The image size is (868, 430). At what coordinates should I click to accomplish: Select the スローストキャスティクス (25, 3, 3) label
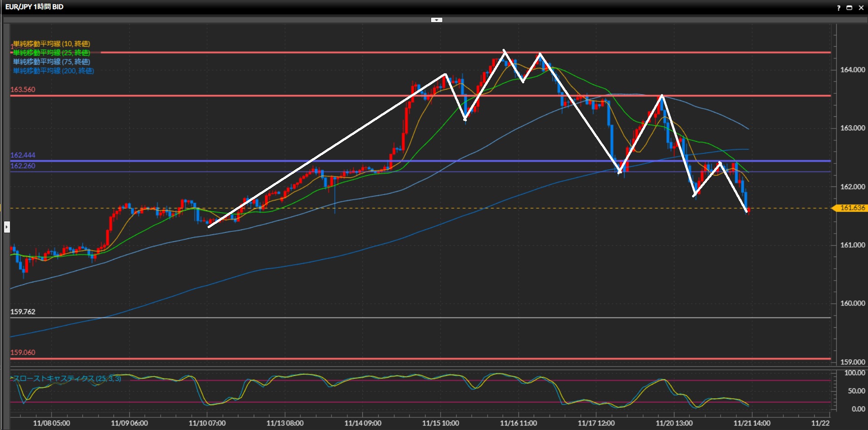[67, 378]
